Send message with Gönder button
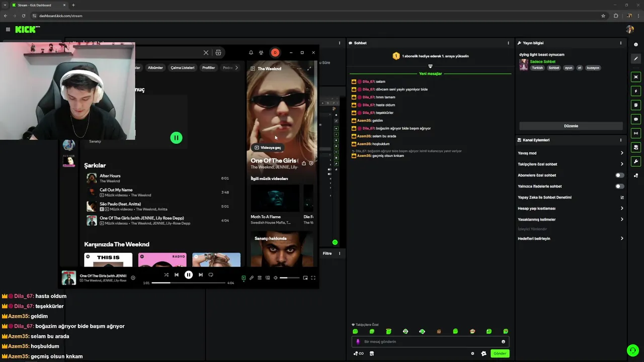This screenshot has width=644, height=362. [x=500, y=353]
